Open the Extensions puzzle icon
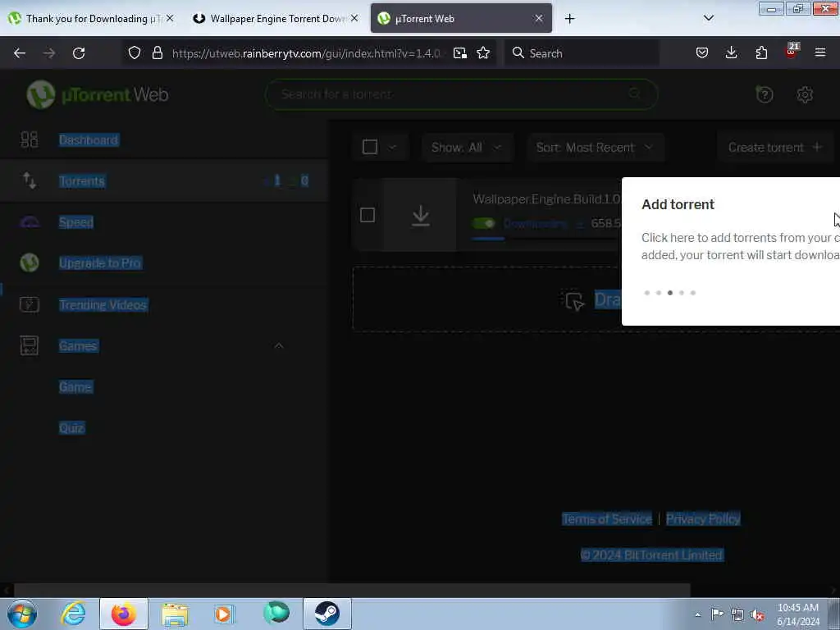 pos(761,52)
